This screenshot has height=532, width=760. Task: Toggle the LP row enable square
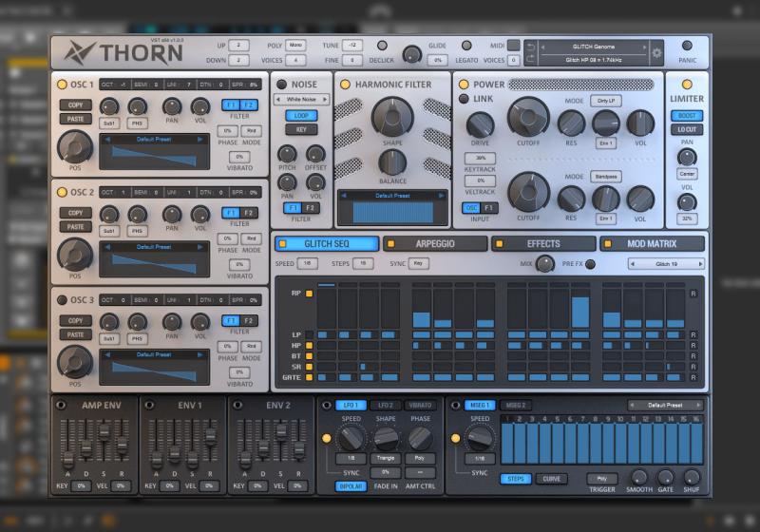pyautogui.click(x=309, y=334)
